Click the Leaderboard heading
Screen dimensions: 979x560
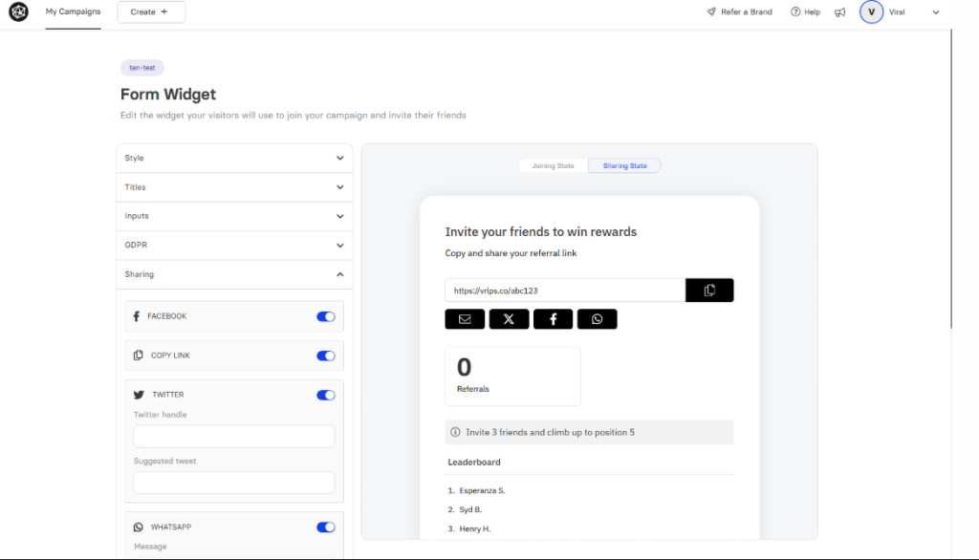click(474, 462)
